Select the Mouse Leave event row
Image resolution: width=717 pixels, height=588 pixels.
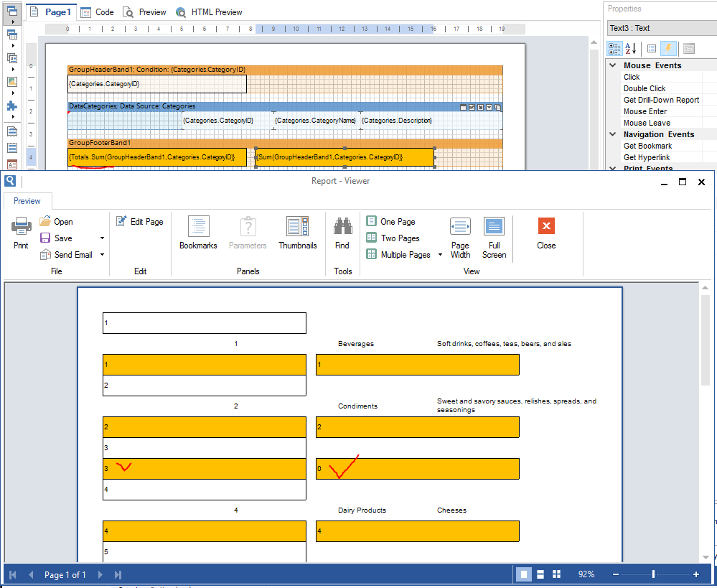click(x=661, y=123)
